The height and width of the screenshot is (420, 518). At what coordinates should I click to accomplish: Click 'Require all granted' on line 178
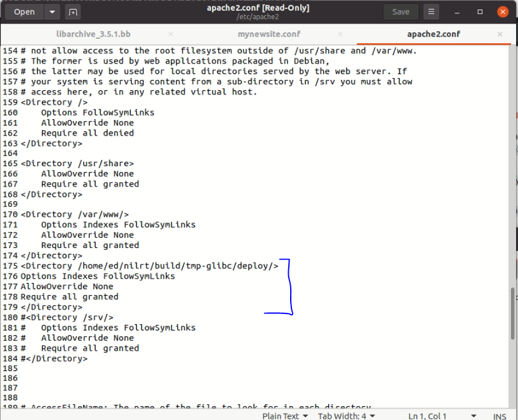[69, 297]
